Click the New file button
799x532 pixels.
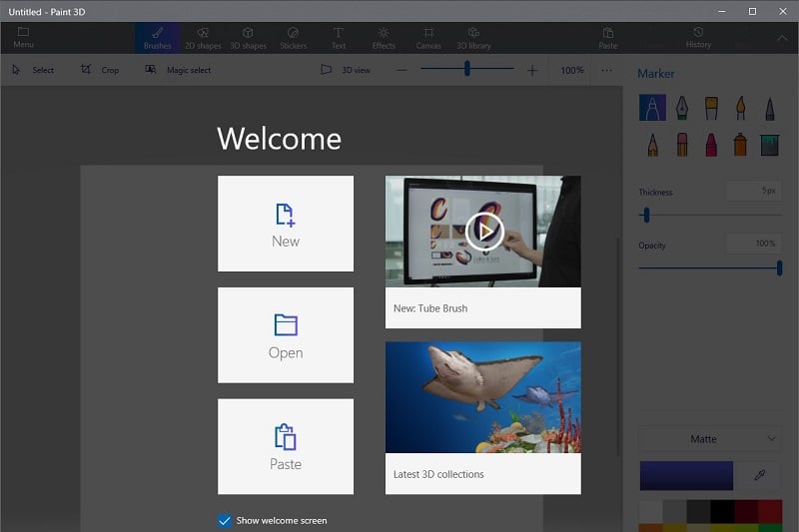click(286, 224)
